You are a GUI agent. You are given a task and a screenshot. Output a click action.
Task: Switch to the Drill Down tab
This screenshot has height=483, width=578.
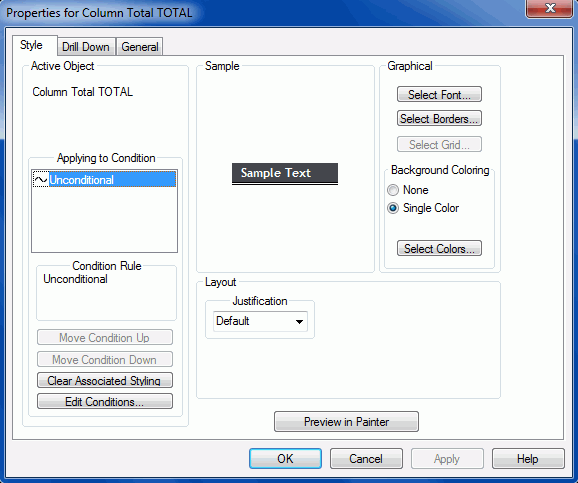[86, 47]
